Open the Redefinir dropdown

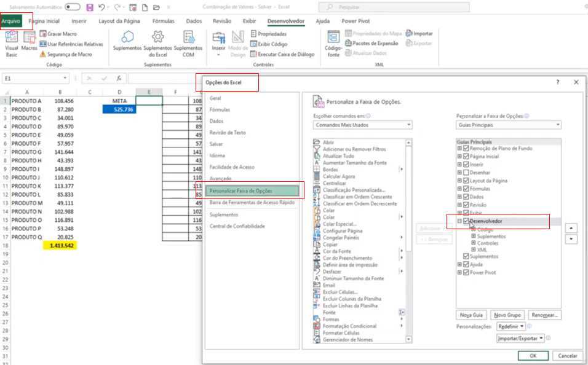tap(511, 326)
